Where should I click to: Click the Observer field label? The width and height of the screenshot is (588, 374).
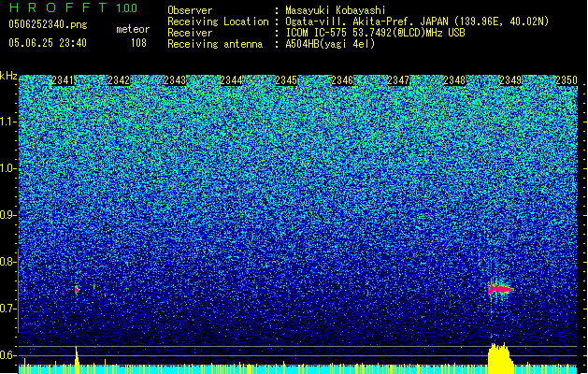coord(190,10)
